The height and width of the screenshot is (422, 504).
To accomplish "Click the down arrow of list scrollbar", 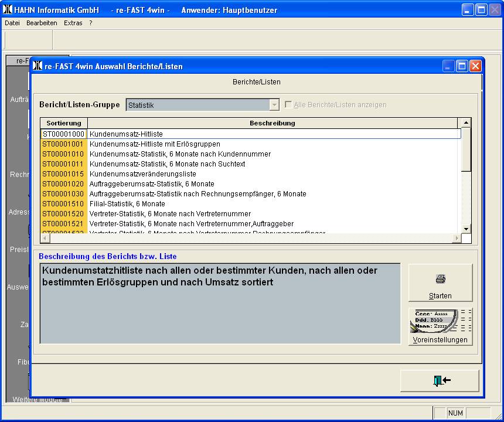I will [x=466, y=229].
